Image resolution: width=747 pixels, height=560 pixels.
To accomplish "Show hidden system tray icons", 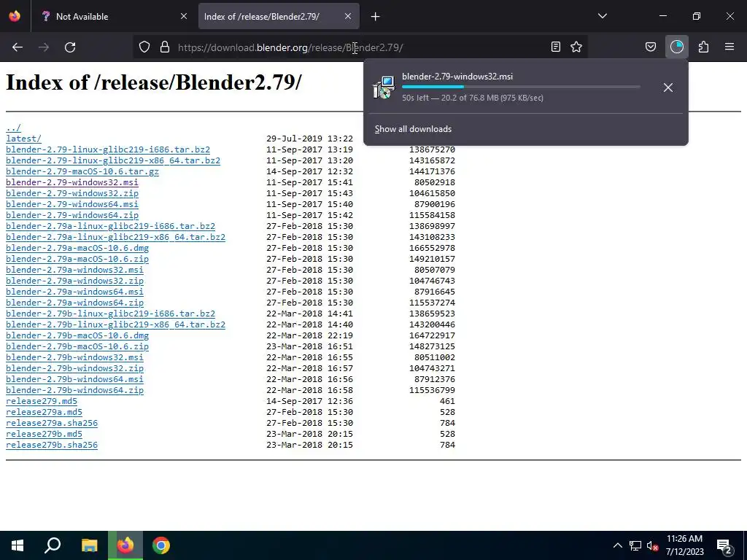I will coord(617,545).
